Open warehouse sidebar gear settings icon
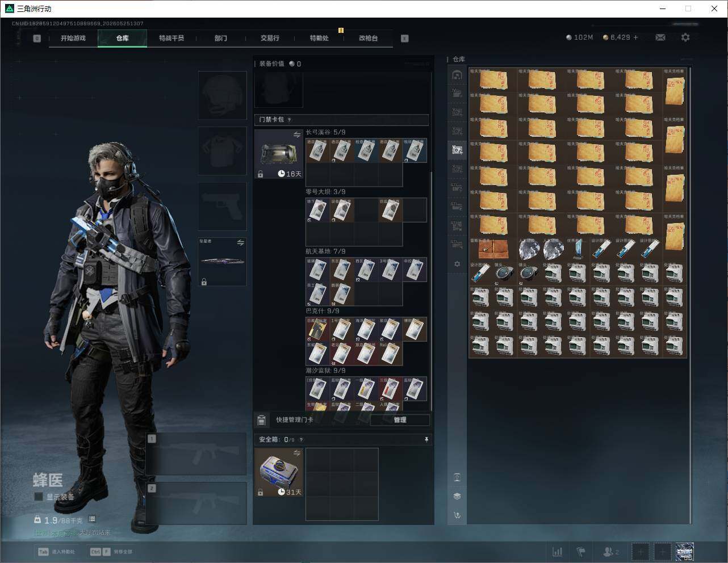 [457, 264]
